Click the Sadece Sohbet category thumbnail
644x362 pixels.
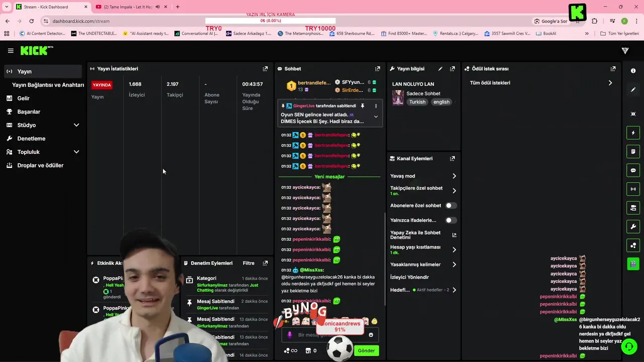pos(398,98)
